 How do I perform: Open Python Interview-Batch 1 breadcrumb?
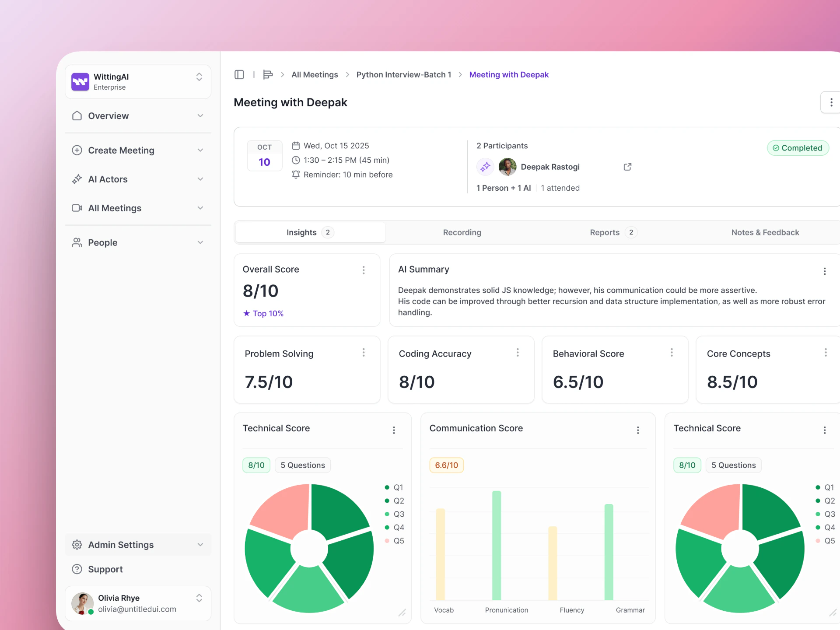(x=403, y=75)
